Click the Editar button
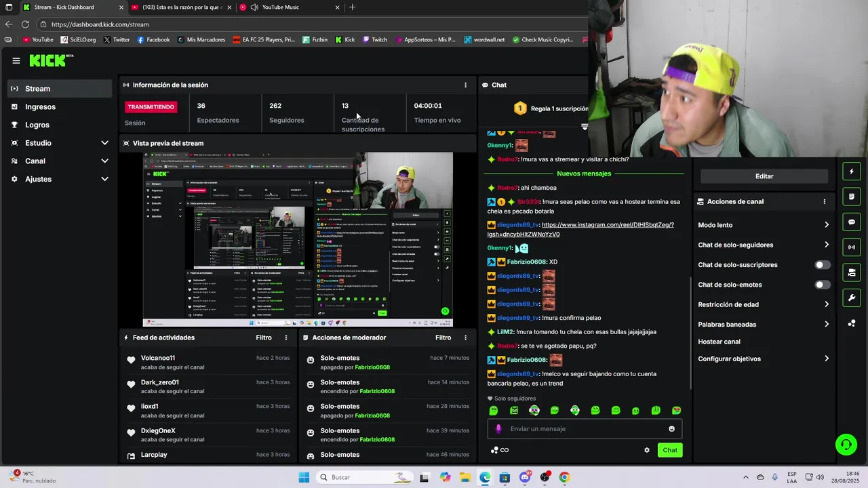 [x=764, y=176]
